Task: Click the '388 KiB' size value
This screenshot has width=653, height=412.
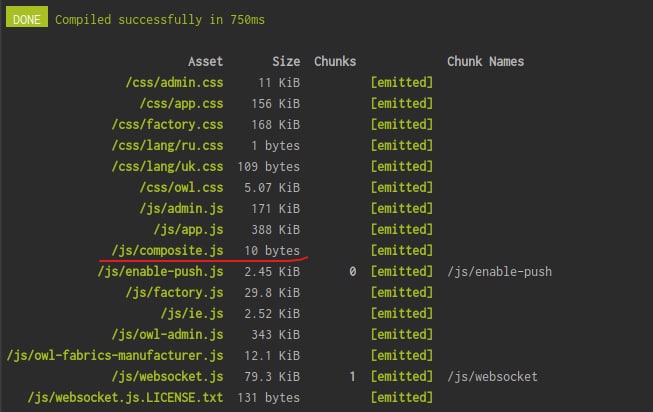Action: [x=275, y=230]
